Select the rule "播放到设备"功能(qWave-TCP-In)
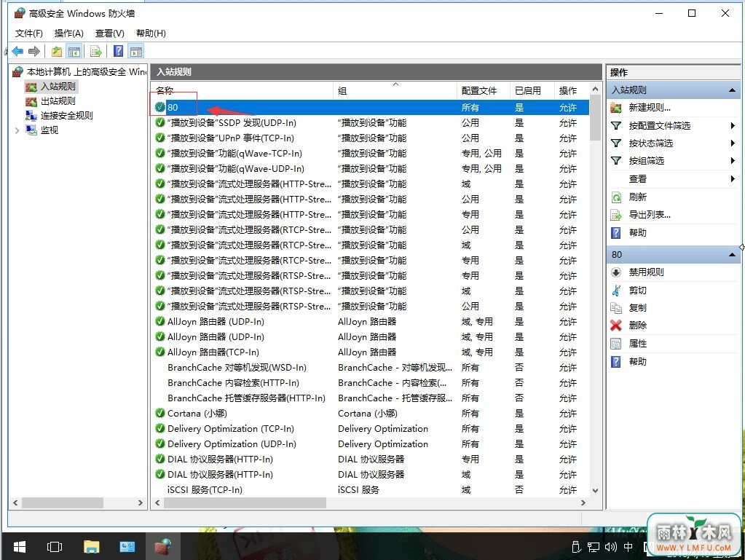The width and height of the screenshot is (745, 560). click(x=370, y=154)
